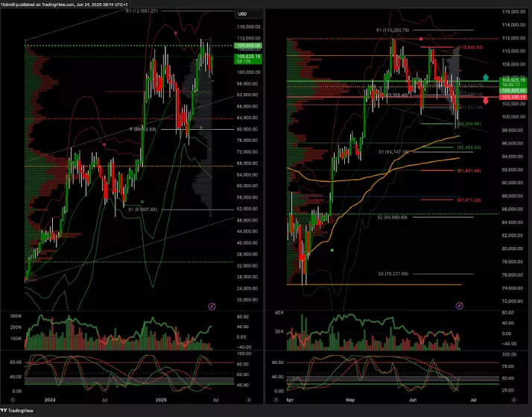Screen dimensions: 532x417
Task: Click the May label on right time axis
Action: tap(350, 399)
